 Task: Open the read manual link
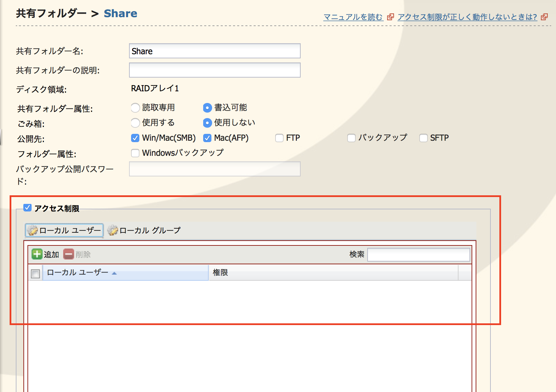[x=353, y=17]
